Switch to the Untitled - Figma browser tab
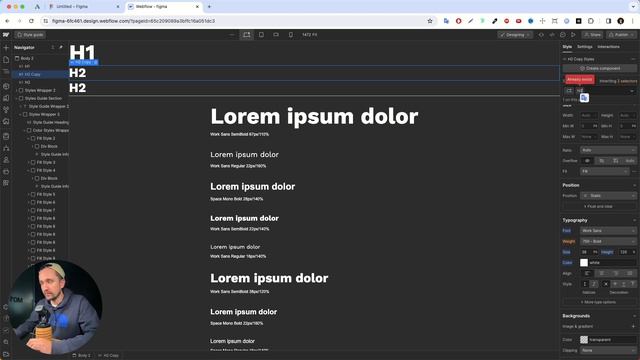The height and width of the screenshot is (360, 640). click(x=84, y=7)
